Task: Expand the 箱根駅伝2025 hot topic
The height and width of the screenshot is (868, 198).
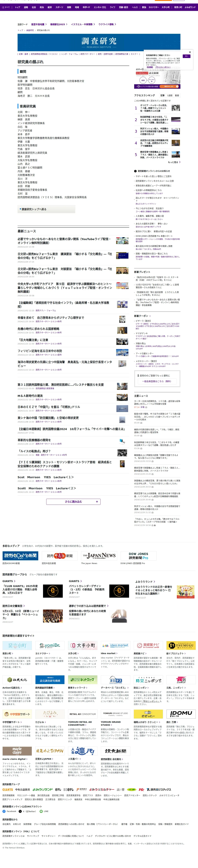Action: tap(59, 24)
